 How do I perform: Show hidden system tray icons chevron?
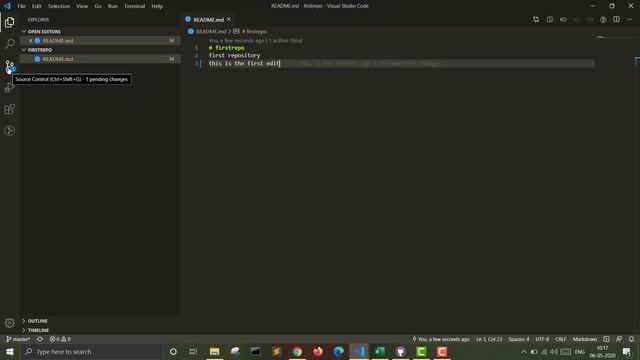pos(524,351)
